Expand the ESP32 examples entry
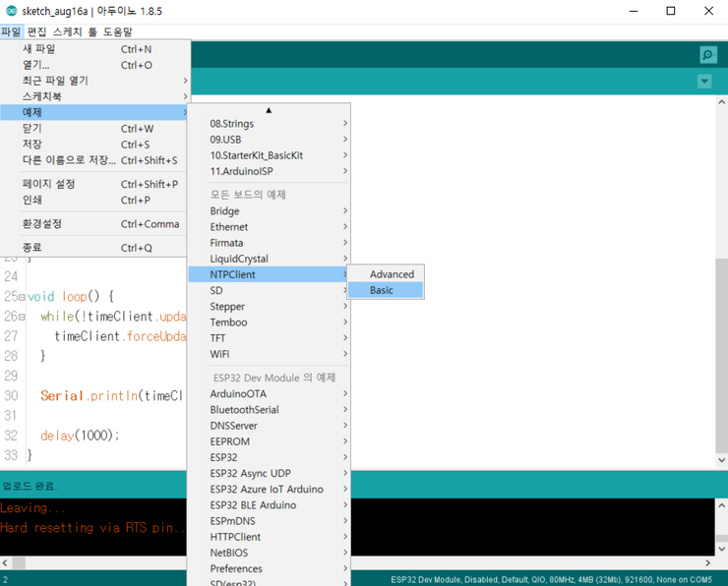728x586 pixels. coord(269,457)
